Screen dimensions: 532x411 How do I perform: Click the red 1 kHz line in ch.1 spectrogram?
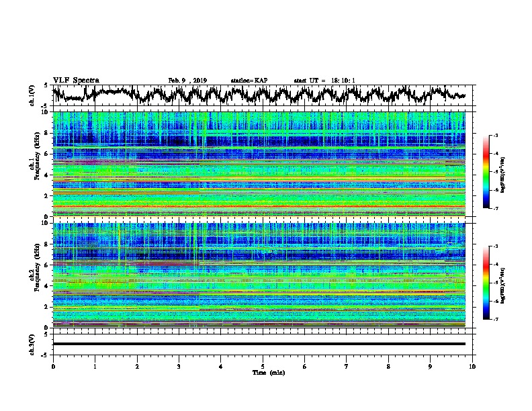coord(259,206)
